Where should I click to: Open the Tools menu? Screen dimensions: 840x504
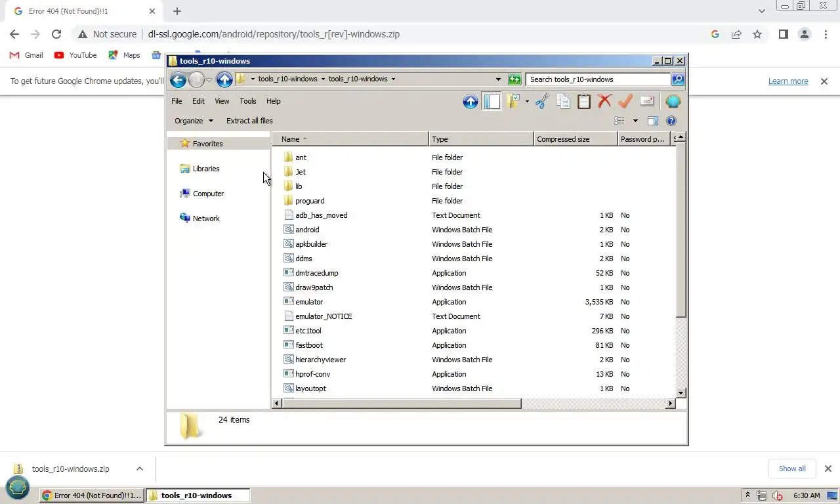point(248,101)
